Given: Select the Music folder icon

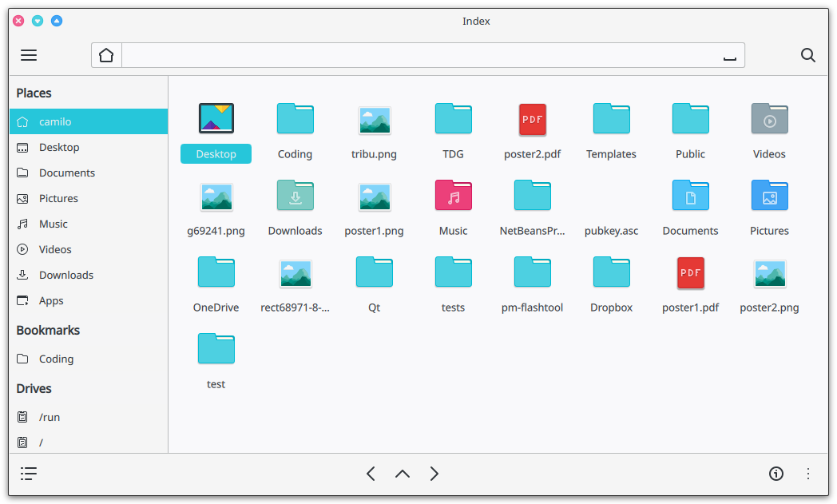Looking at the screenshot, I should [x=453, y=196].
